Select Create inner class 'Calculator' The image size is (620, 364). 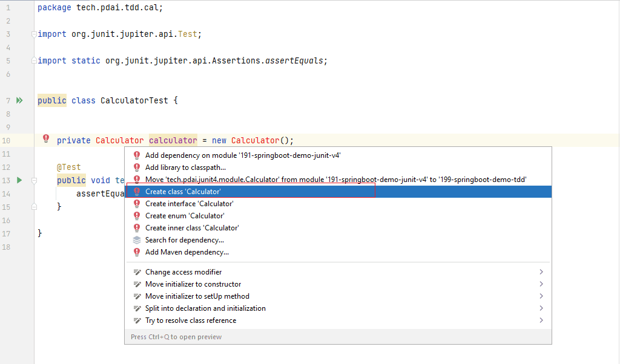pyautogui.click(x=192, y=228)
